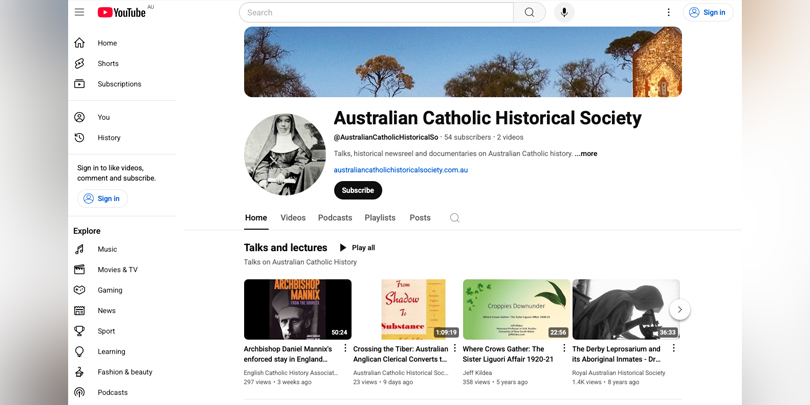The width and height of the screenshot is (810, 405).
Task: Open title The Derby Leprosarium
Action: click(x=616, y=354)
